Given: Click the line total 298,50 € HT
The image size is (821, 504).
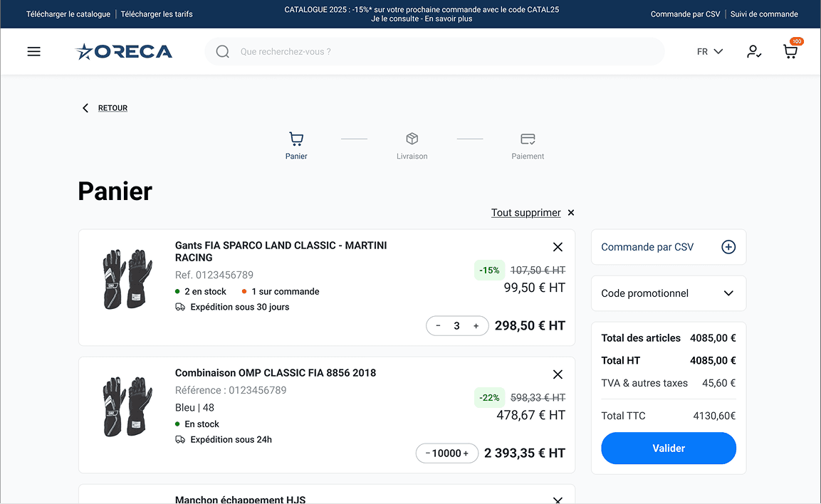Looking at the screenshot, I should pos(530,325).
